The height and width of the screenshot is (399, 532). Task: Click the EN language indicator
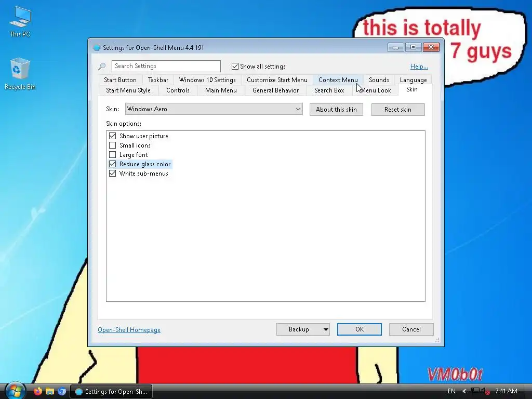[451, 391]
